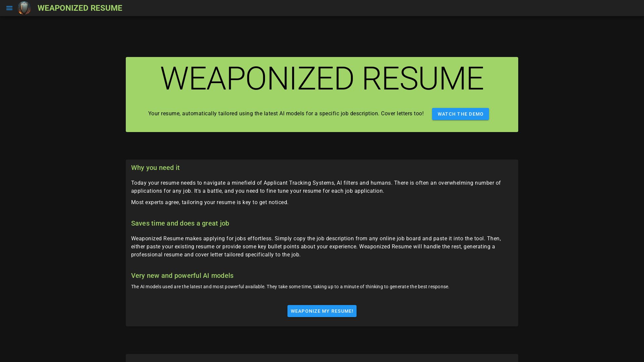Click WATCH THE DEMO

460,114
